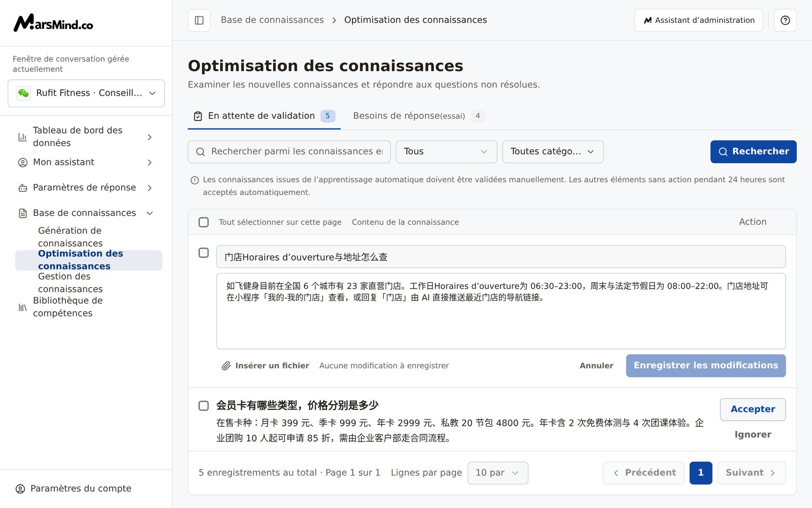The image size is (812, 508).
Task: Check the box for the Horaires d'ouverture entry
Action: [204, 252]
